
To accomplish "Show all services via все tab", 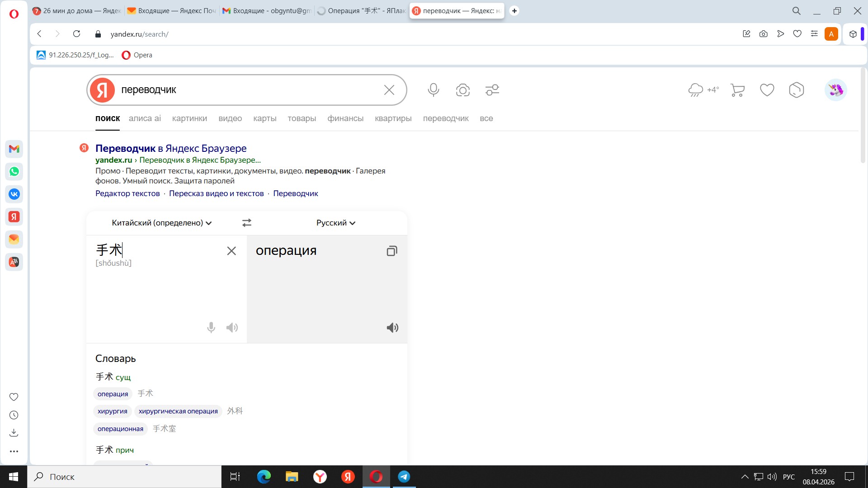I will pos(486,118).
